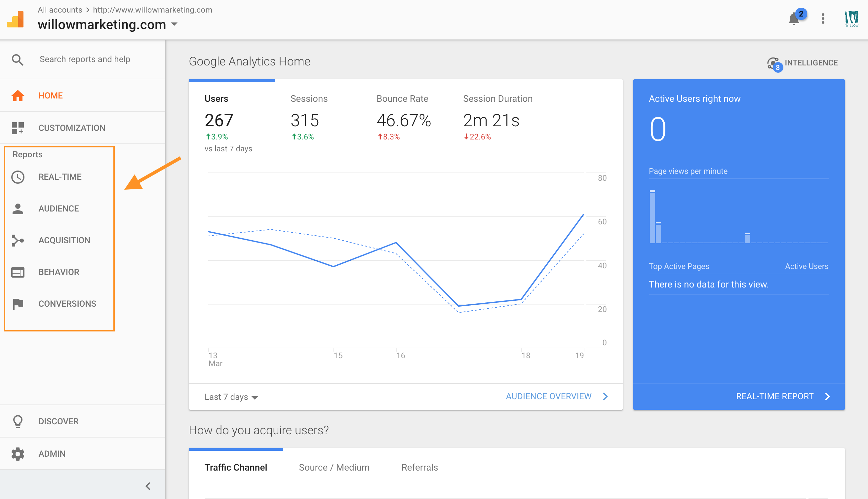Click the Bounce Rate value 46.67%

404,121
